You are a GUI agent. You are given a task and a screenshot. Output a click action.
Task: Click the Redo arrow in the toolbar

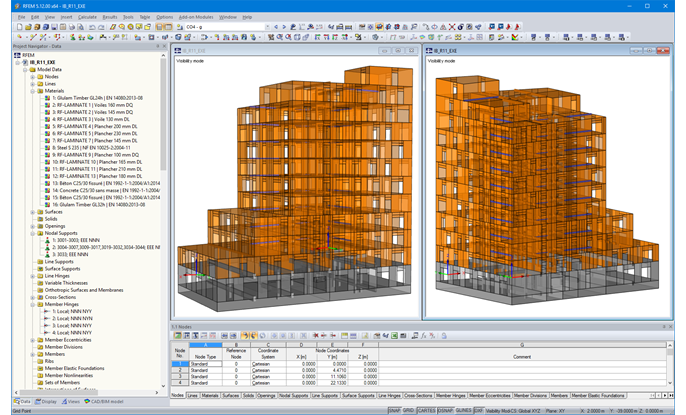pyautogui.click(x=101, y=27)
